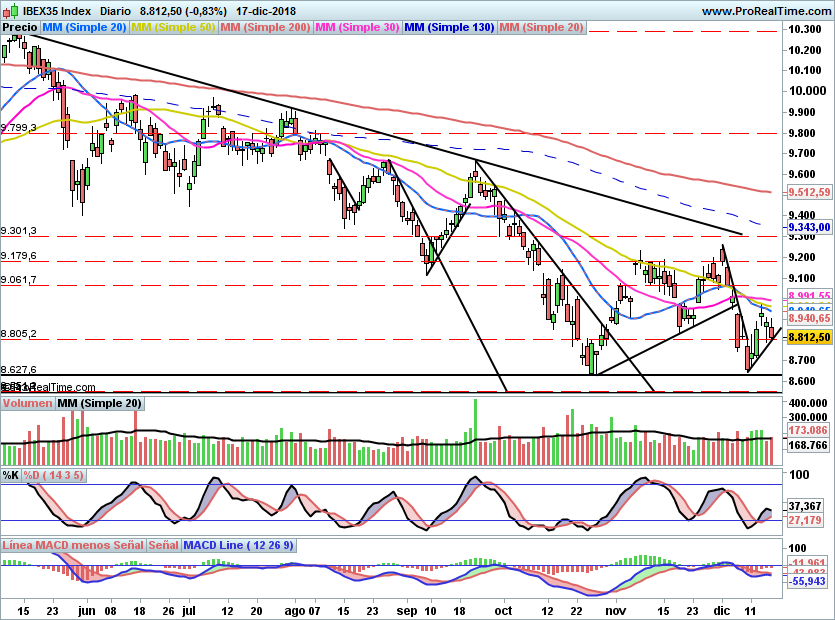Click the -55,943 MACD value tag

(807, 581)
